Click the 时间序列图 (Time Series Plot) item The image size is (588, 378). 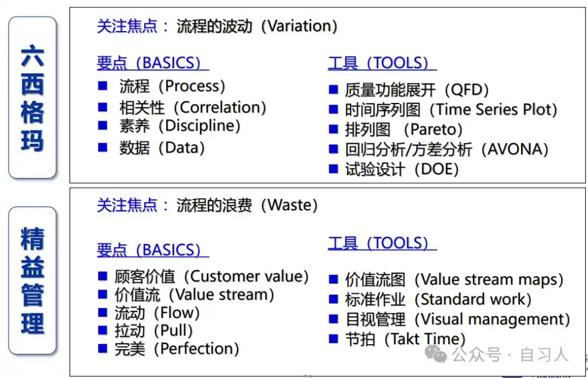click(451, 109)
